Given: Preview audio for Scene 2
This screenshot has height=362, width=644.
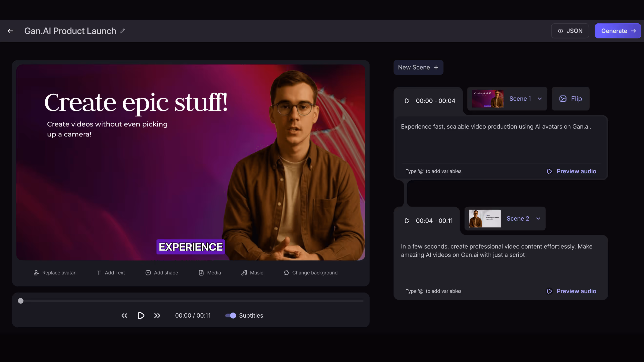Looking at the screenshot, I should [571, 291].
